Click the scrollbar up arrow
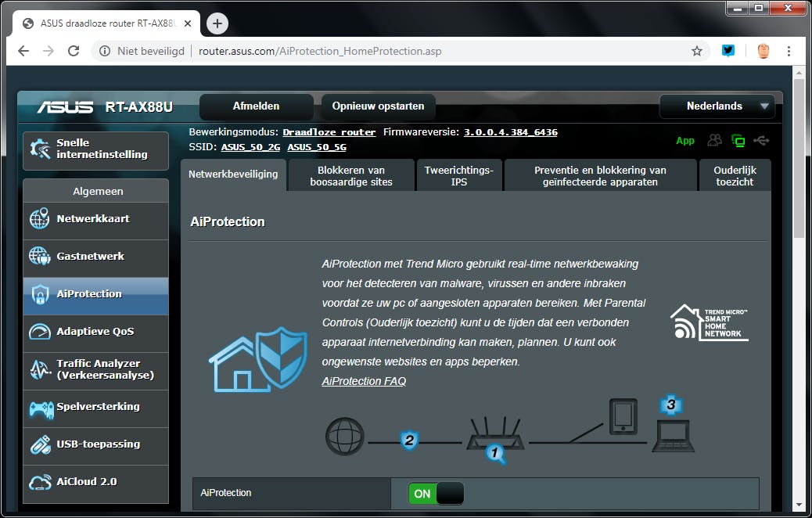The width and height of the screenshot is (812, 518). [x=799, y=72]
